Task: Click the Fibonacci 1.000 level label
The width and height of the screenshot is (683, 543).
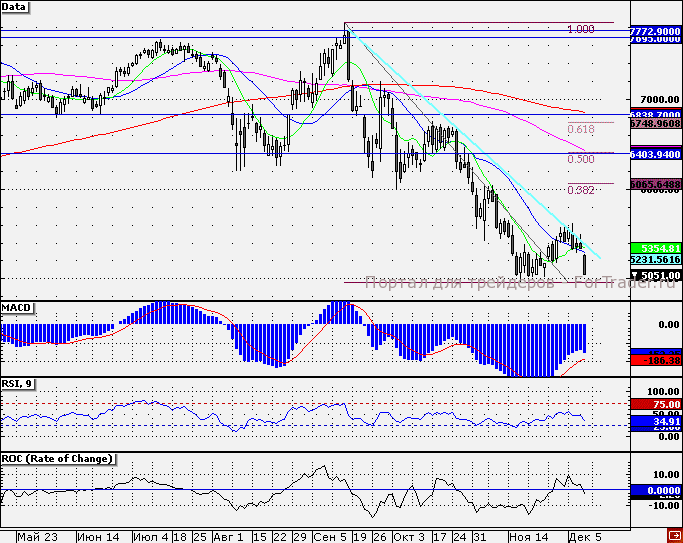Action: pyautogui.click(x=580, y=30)
